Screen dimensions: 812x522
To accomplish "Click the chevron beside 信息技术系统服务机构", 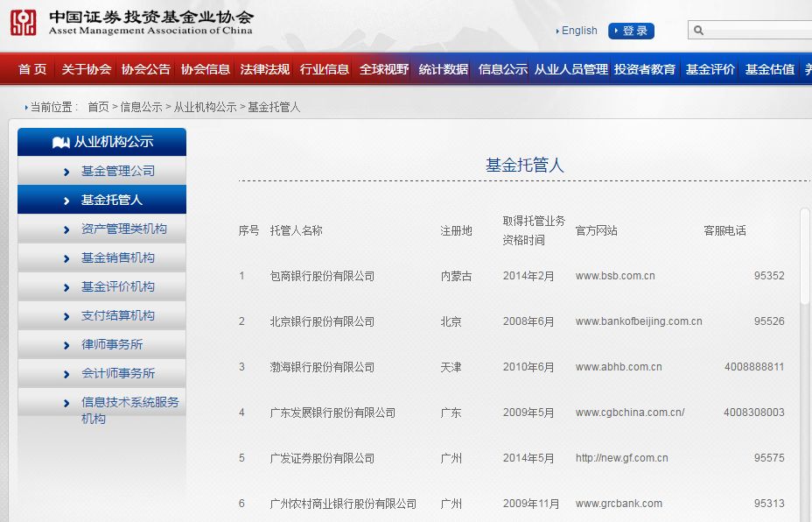I will pyautogui.click(x=66, y=403).
